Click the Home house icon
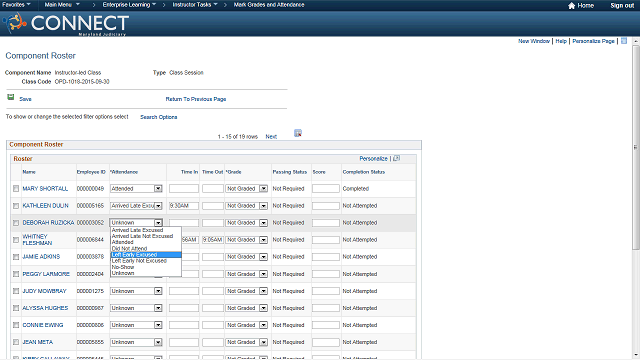The image size is (640, 360). [x=571, y=5]
